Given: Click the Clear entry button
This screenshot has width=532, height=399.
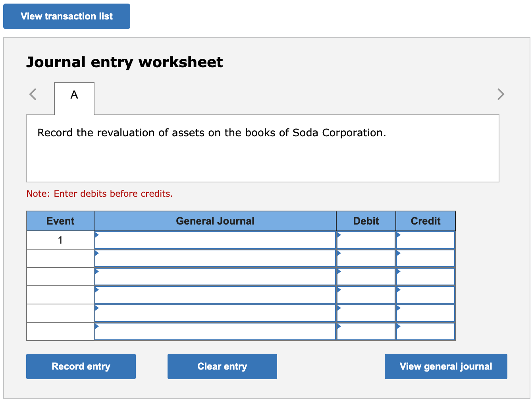Looking at the screenshot, I should [222, 366].
